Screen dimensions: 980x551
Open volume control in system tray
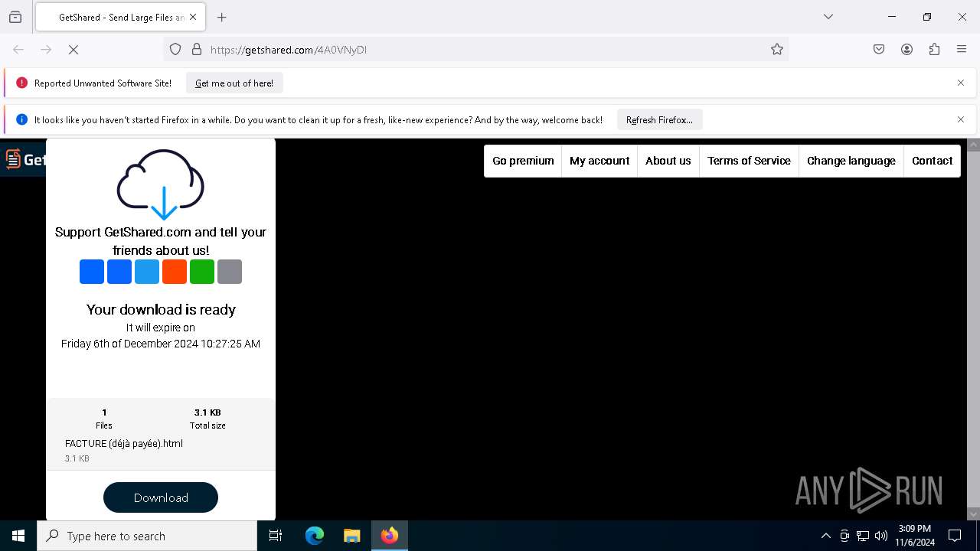point(881,536)
